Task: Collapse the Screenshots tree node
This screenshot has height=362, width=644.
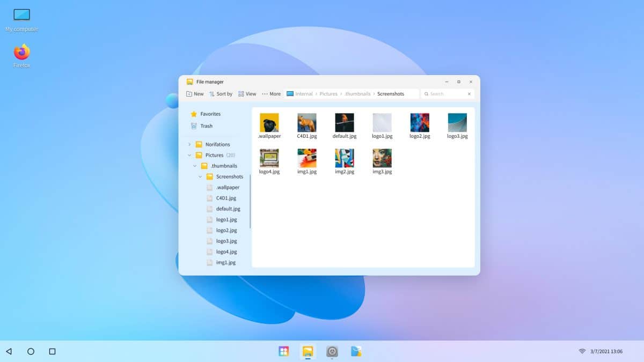Action: 199,176
